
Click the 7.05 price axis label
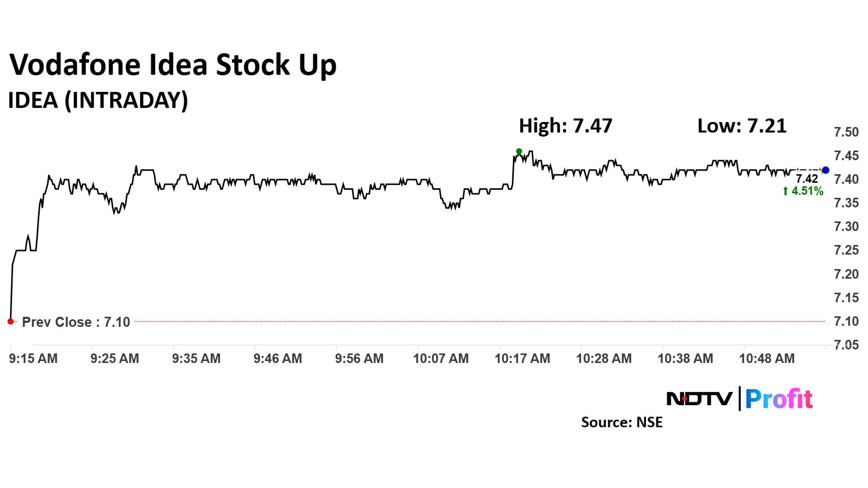tap(846, 345)
